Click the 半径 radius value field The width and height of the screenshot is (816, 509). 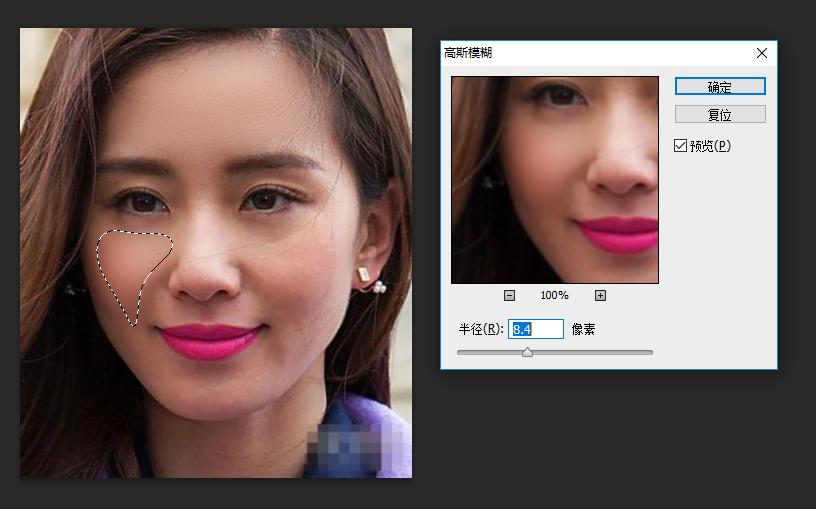point(536,329)
